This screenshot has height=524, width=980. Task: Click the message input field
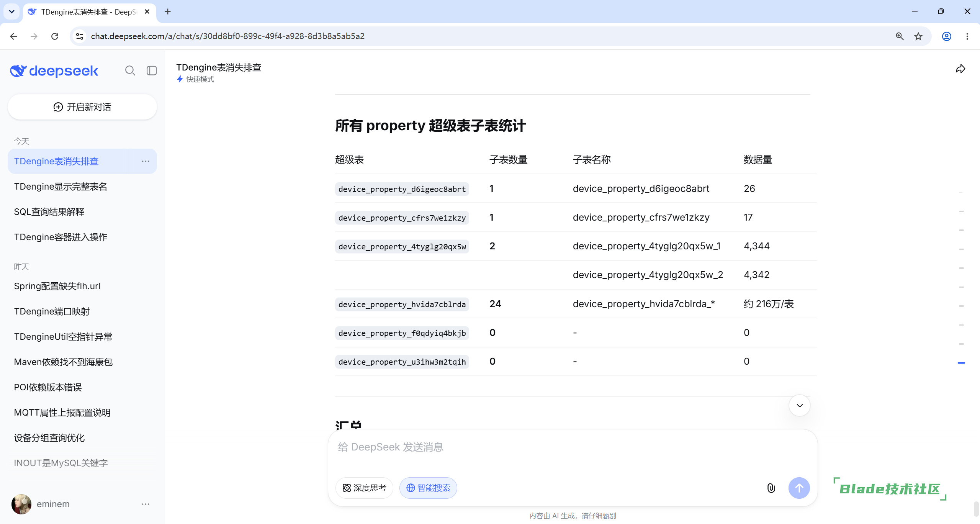(x=573, y=447)
